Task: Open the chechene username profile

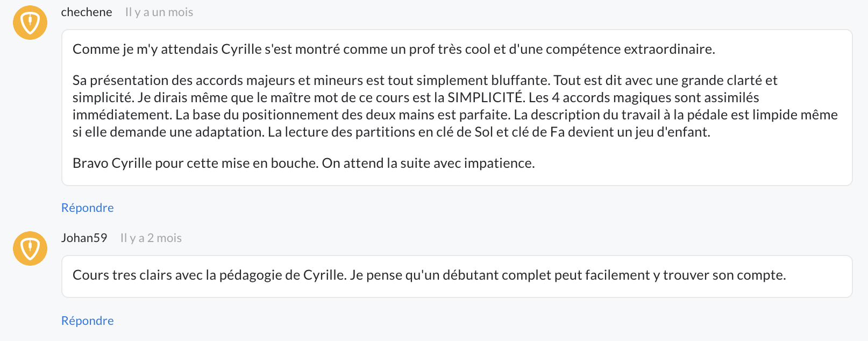Action: pyautogui.click(x=87, y=12)
